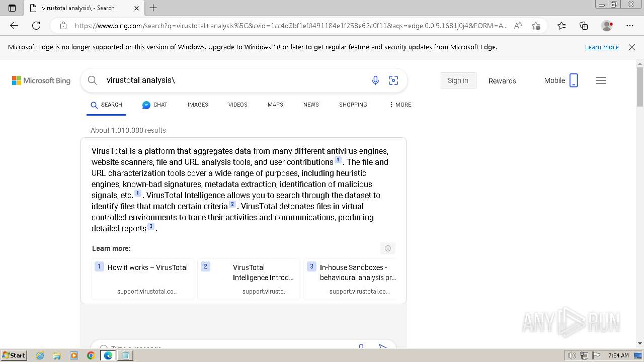Close the virustotal analysis search tab
Image resolution: width=644 pixels, height=362 pixels.
click(137, 8)
